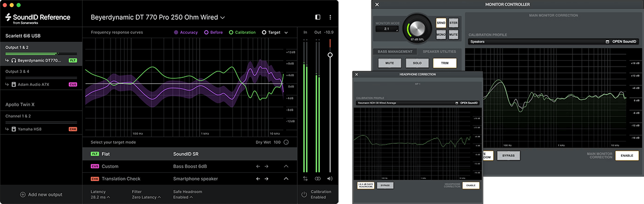Collapse the Translation Check chevron
This screenshot has height=204, width=644.
286,179
